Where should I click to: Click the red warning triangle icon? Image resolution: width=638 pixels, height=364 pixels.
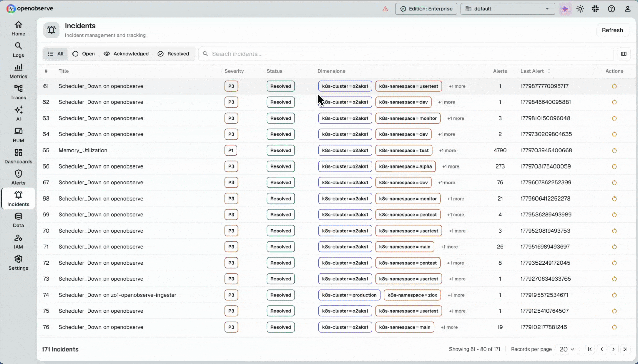385,9
